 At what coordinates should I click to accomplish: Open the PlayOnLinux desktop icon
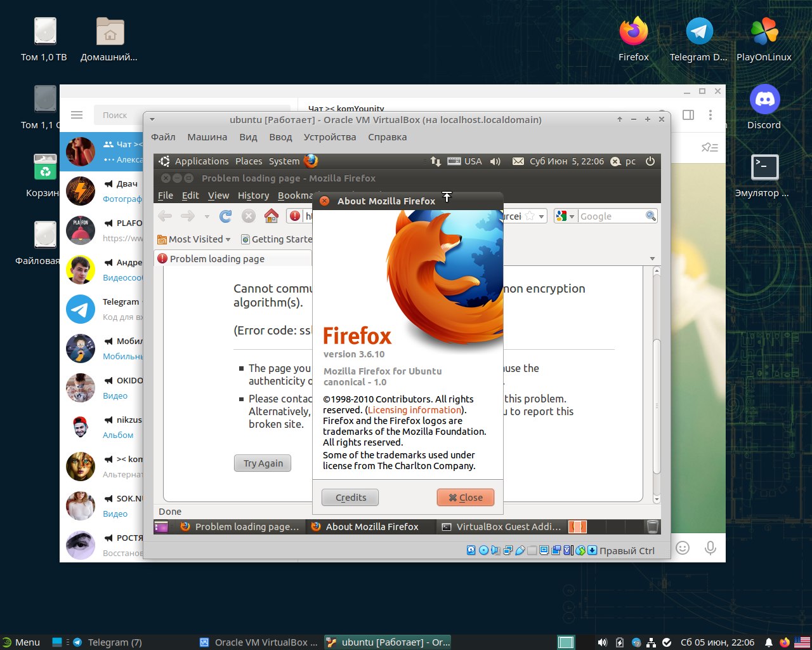(x=764, y=32)
